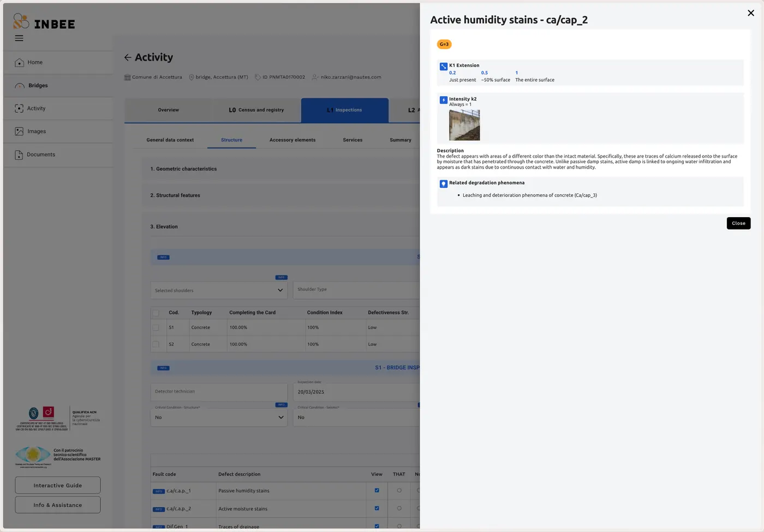Click the Home sidebar icon
This screenshot has width=764, height=532.
click(x=20, y=62)
